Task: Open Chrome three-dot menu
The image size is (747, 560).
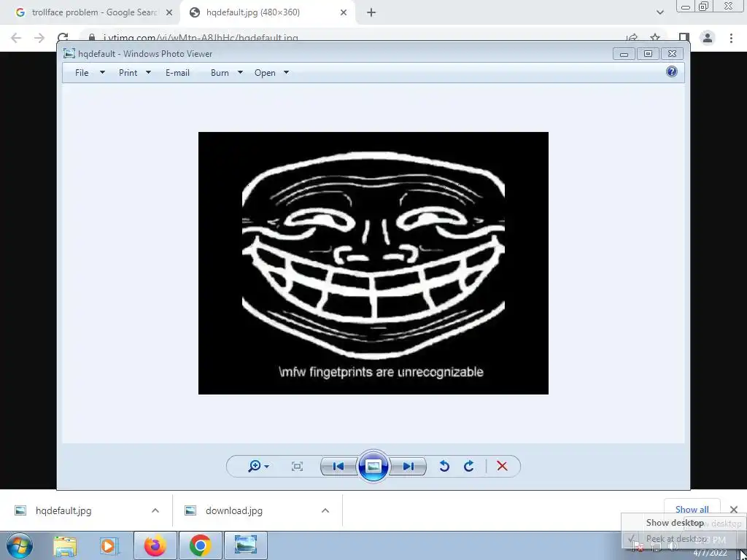Action: 731,38
